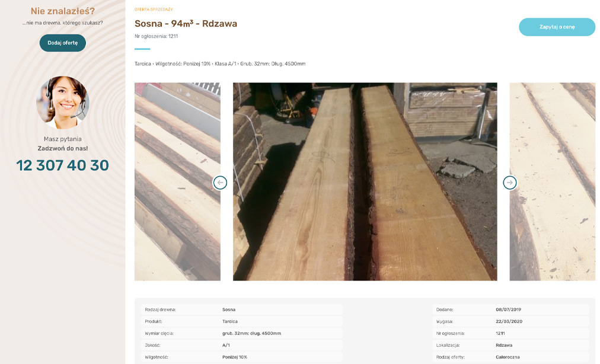Viewport: 600px width, 364px height.
Task: Click the Wymiar cięcia row value
Action: pyautogui.click(x=251, y=333)
